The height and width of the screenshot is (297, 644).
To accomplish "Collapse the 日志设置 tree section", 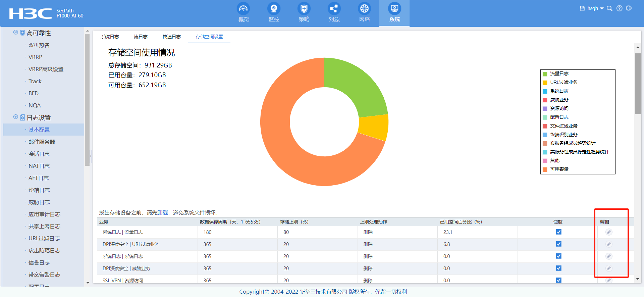I will coord(15,117).
